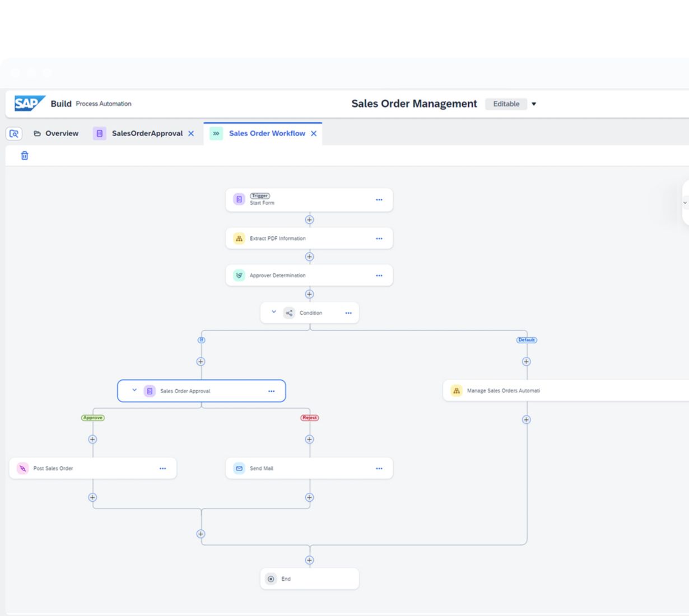Close the Sales Order Workflow tab
This screenshot has width=689, height=616.
pos(314,134)
